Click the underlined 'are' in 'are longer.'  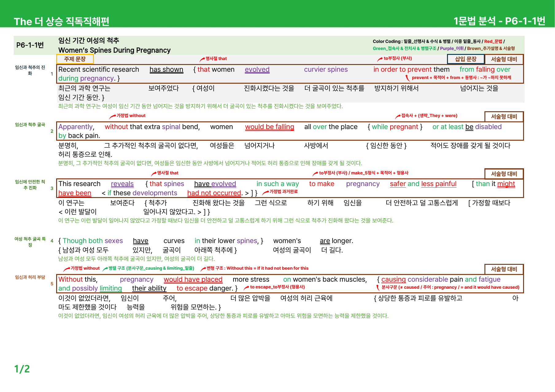coord(325,241)
